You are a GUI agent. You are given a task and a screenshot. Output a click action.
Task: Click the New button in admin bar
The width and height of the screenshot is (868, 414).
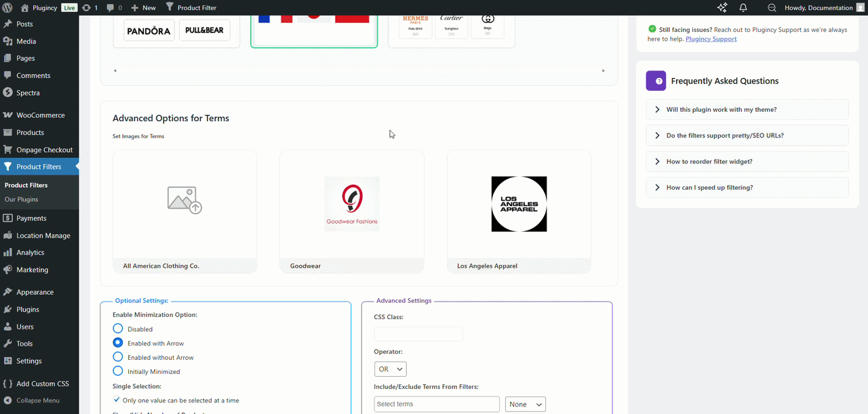(x=144, y=7)
